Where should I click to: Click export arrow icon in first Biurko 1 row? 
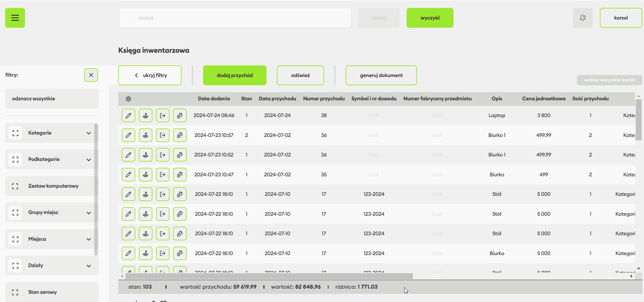tap(163, 135)
